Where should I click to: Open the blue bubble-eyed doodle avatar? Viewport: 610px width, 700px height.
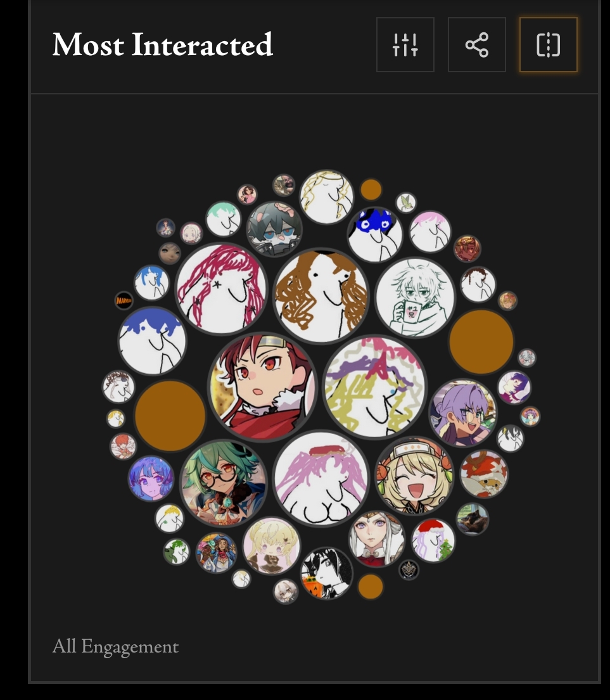[x=375, y=234]
